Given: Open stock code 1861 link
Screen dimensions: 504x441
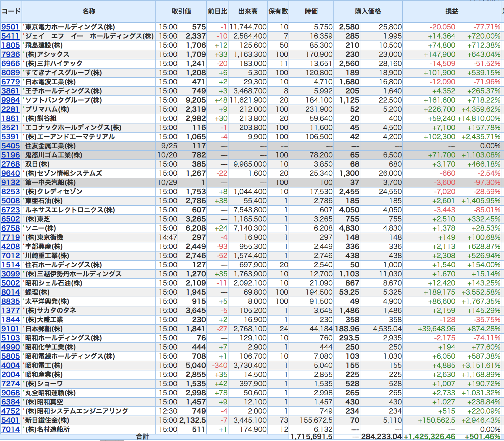Looking at the screenshot, I should (x=10, y=119).
